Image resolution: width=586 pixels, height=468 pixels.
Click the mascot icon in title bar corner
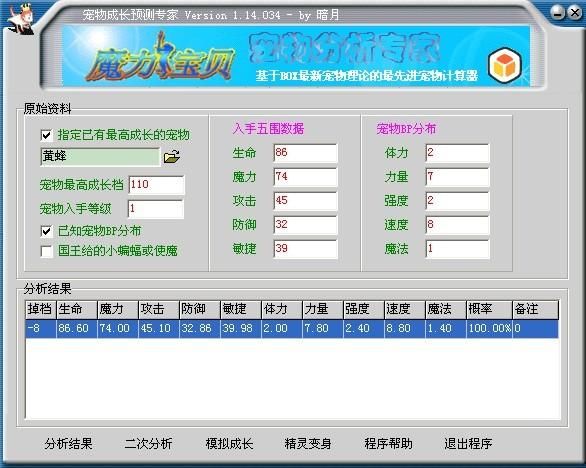[x=21, y=18]
